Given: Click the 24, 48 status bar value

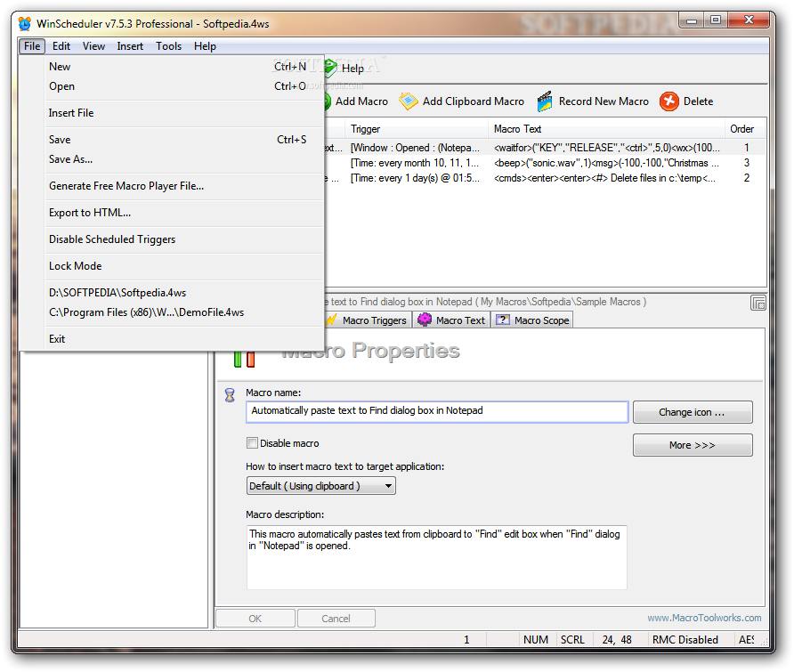Looking at the screenshot, I should point(617,640).
